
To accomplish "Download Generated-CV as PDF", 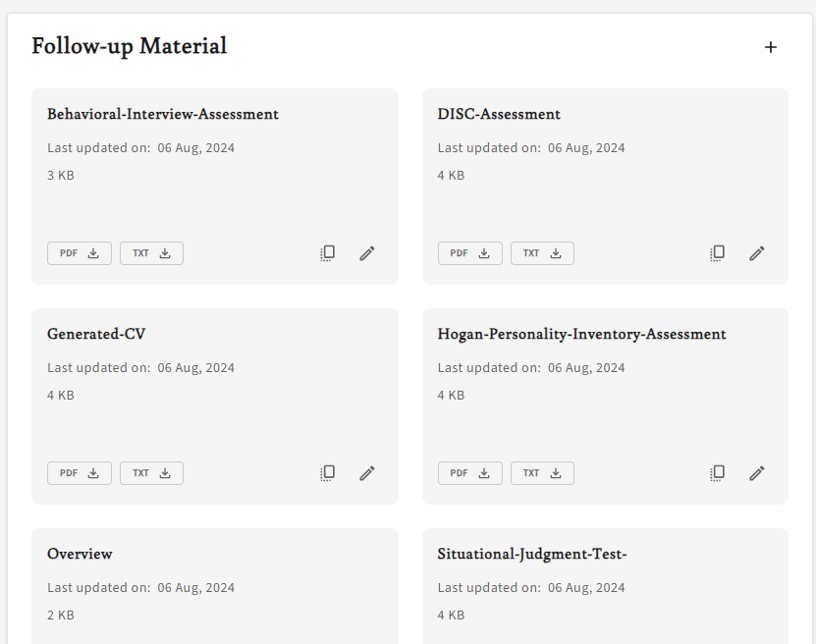I will [79, 472].
